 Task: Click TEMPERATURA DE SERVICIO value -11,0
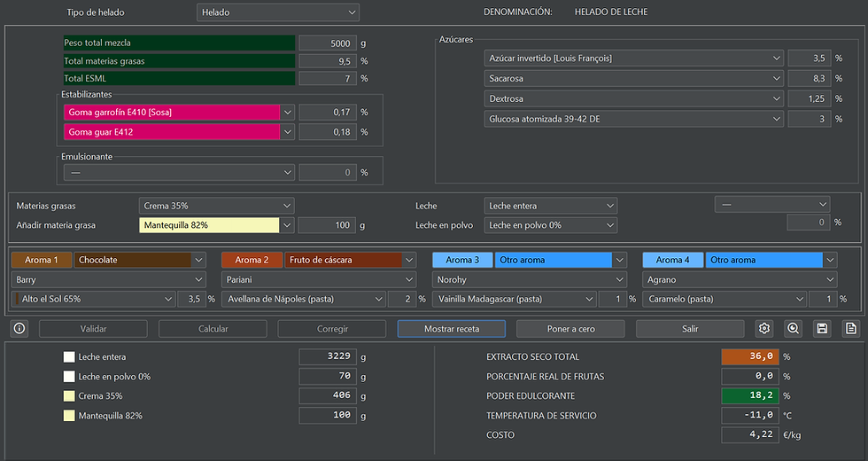750,415
